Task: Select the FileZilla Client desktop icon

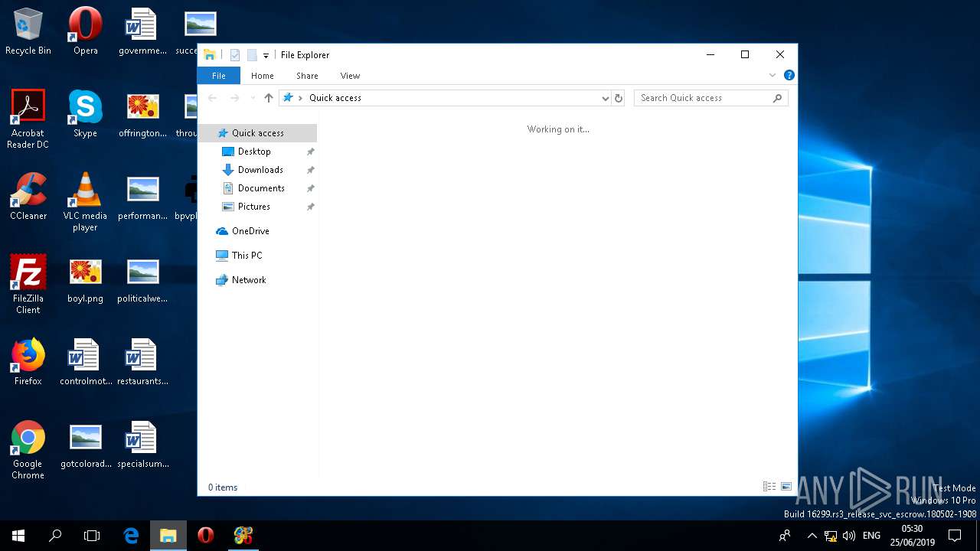Action: tap(28, 285)
